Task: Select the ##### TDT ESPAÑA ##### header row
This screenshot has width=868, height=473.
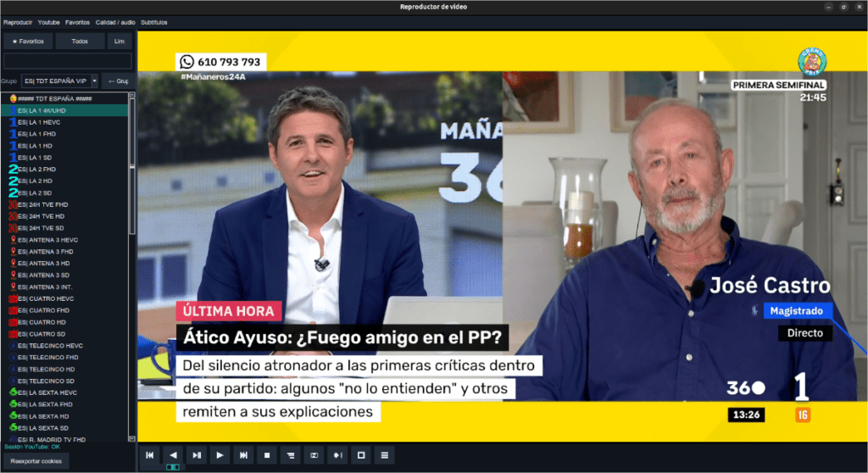Action: coord(64,98)
